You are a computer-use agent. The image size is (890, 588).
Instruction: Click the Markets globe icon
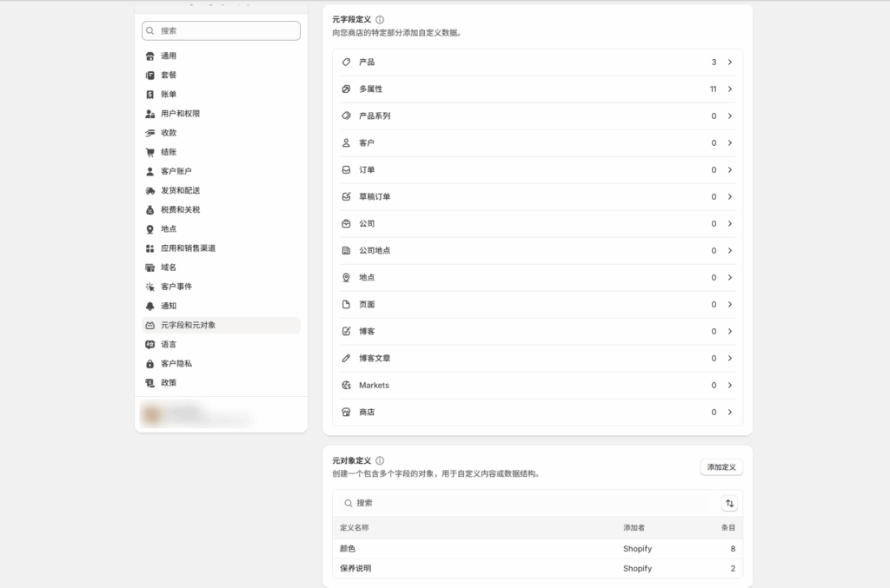point(346,386)
